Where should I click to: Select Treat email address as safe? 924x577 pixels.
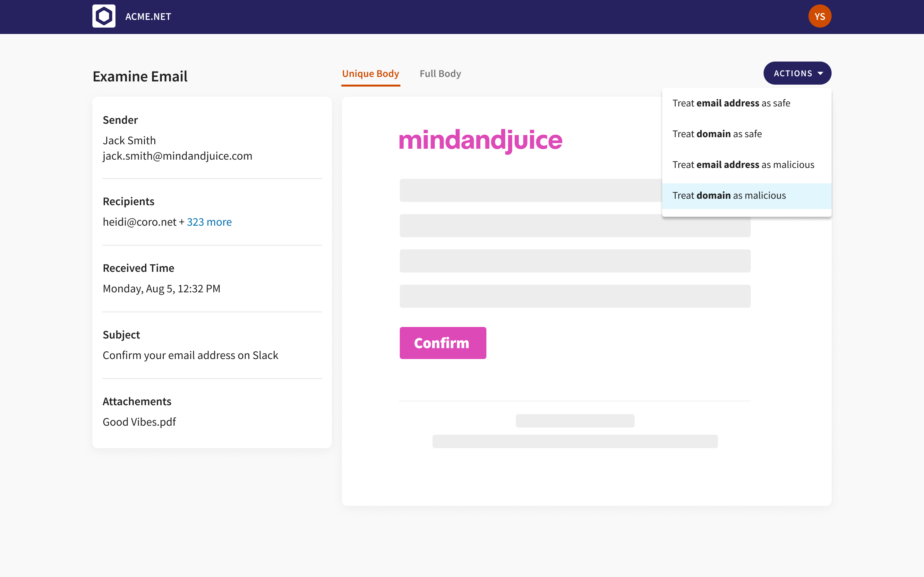pos(731,103)
